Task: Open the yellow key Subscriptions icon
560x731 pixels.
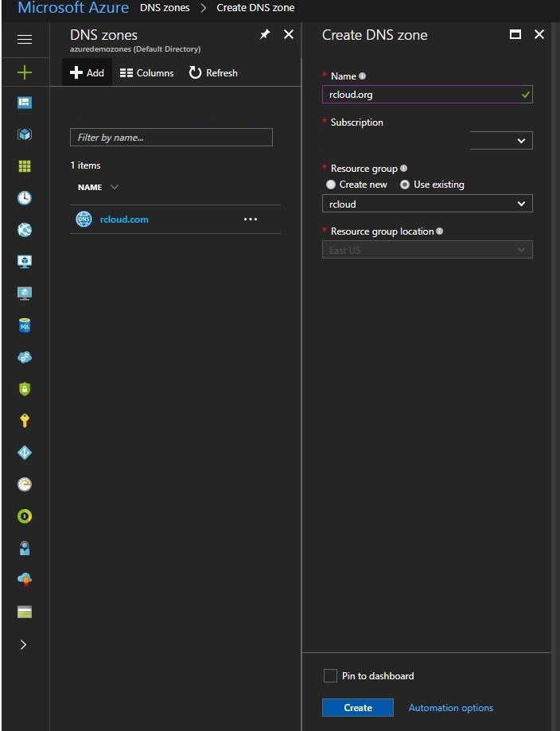Action: click(x=24, y=421)
